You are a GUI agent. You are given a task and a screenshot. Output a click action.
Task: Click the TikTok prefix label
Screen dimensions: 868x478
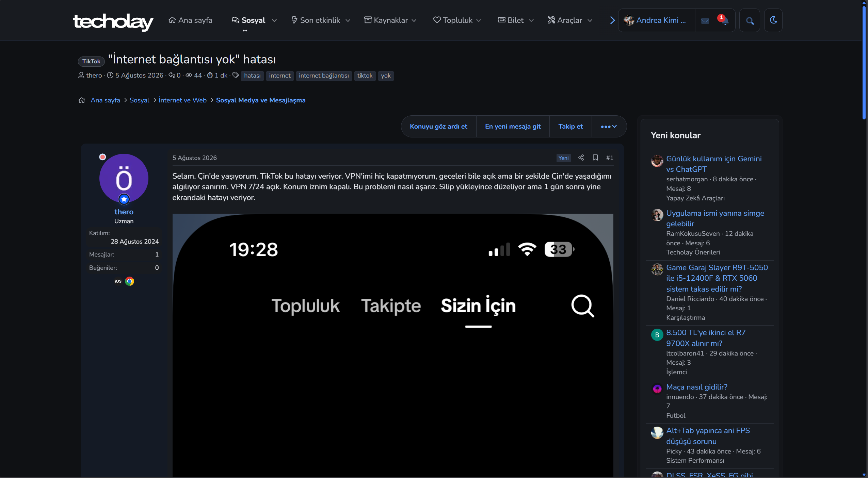click(x=91, y=61)
